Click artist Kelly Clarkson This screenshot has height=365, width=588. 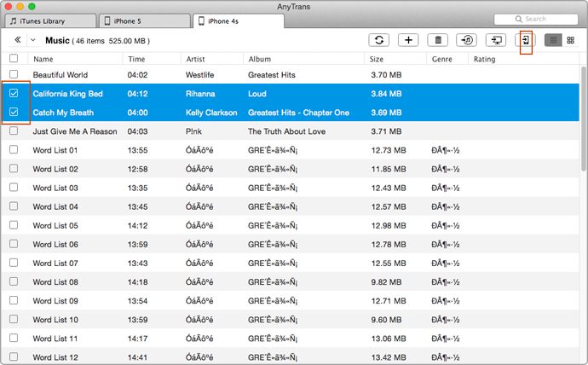(211, 113)
